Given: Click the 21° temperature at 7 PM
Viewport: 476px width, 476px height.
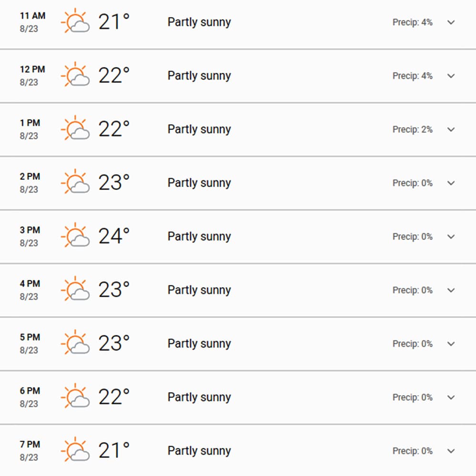Looking at the screenshot, I should tap(114, 450).
